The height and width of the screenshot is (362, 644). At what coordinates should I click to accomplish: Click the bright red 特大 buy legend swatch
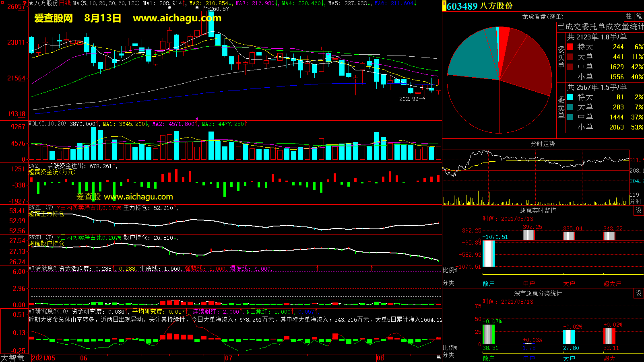pyautogui.click(x=570, y=47)
